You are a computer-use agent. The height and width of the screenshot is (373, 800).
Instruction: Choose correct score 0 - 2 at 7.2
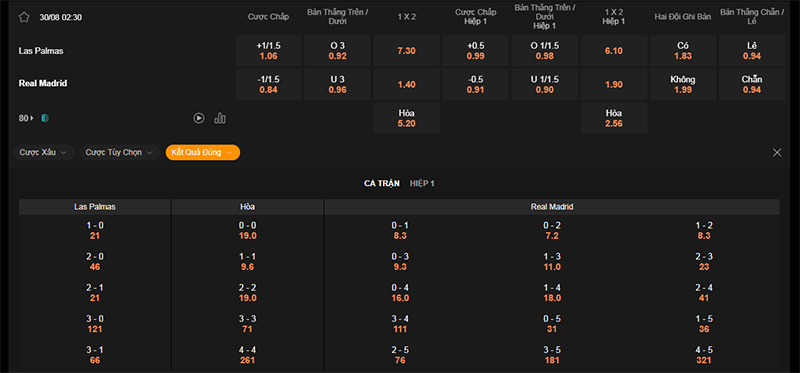click(552, 231)
